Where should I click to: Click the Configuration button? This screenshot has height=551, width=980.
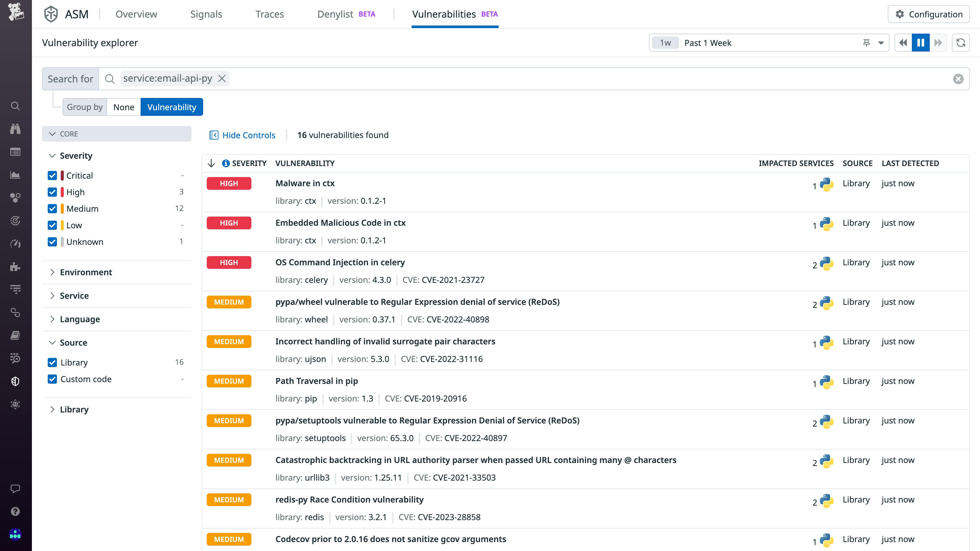pyautogui.click(x=928, y=14)
